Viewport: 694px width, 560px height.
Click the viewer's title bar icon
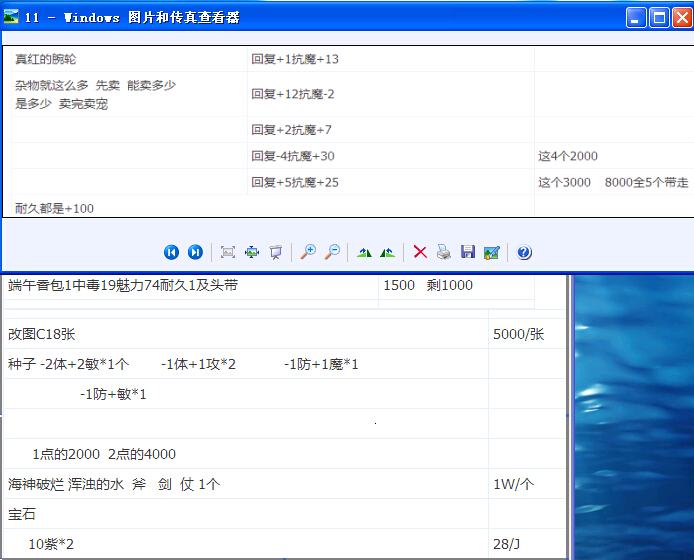pos(13,17)
